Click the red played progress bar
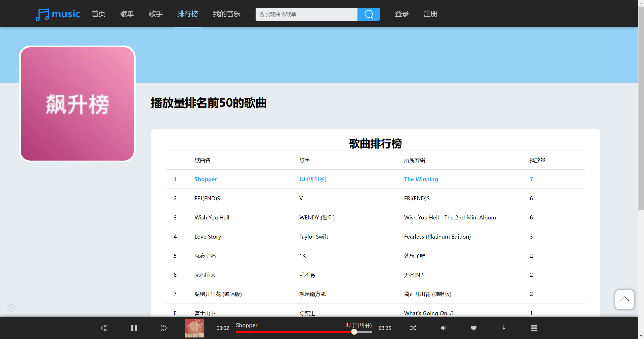 tap(295, 332)
